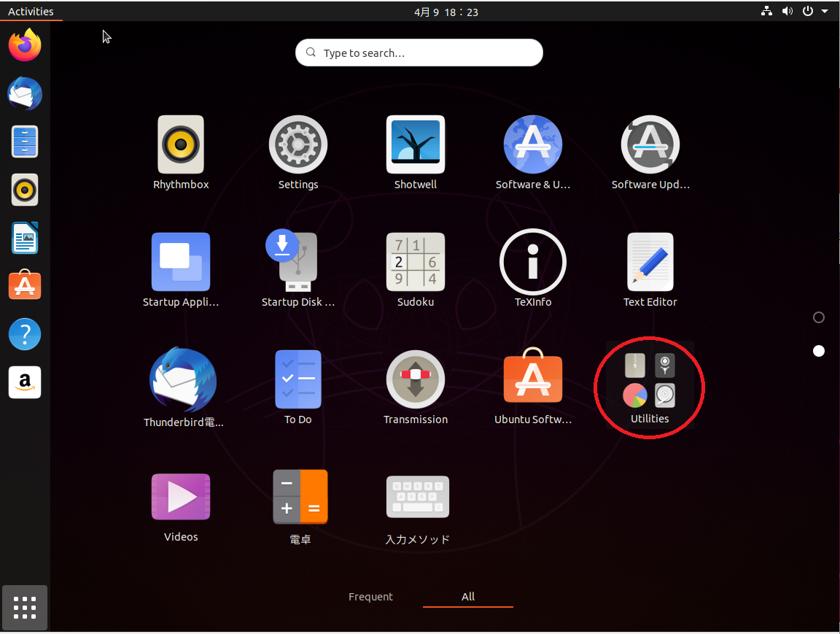Image resolution: width=840 pixels, height=634 pixels.
Task: Expand the system menu arrow
Action: pos(825,11)
